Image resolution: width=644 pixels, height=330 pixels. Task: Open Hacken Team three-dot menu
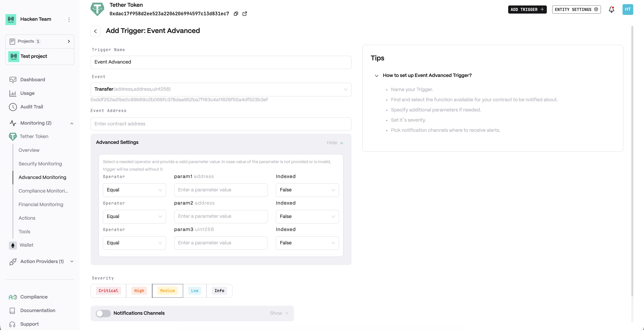[69, 19]
